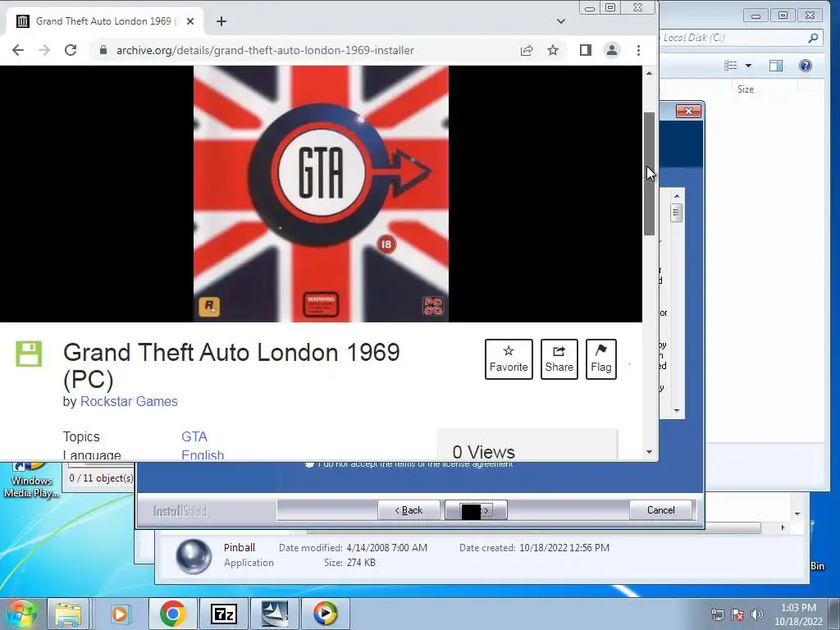Open the English language link

pos(203,454)
